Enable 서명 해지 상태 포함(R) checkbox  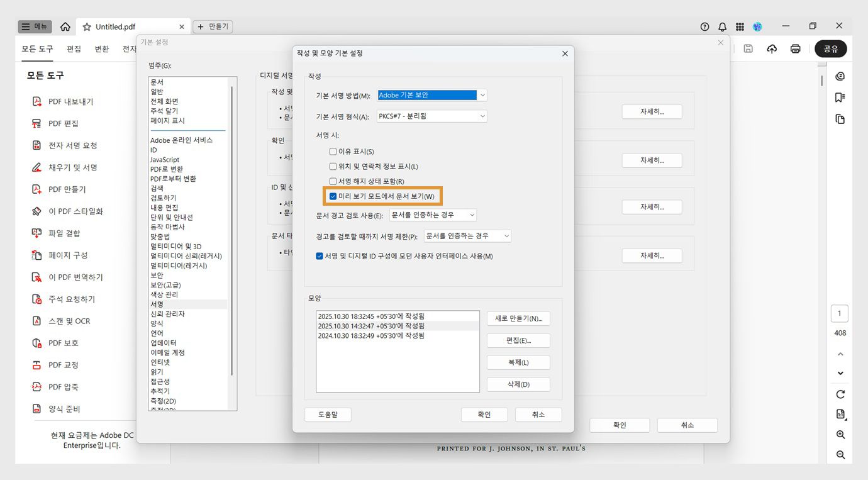pos(333,182)
